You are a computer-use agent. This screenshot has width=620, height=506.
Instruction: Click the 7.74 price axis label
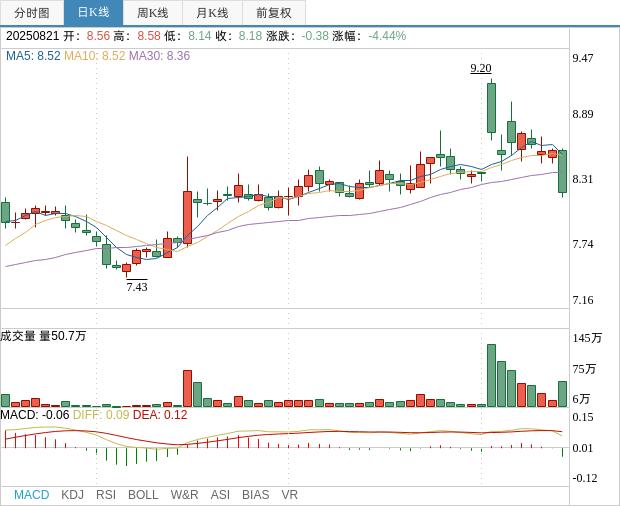pyautogui.click(x=583, y=244)
